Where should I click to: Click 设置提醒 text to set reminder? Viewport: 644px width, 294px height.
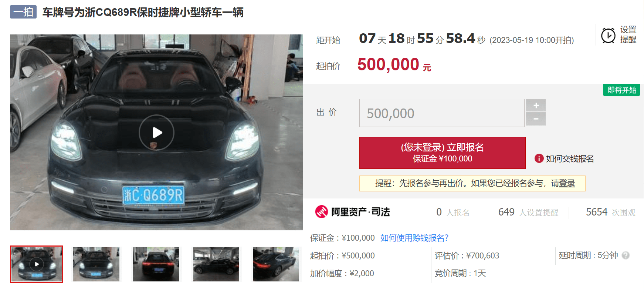[x=628, y=34]
